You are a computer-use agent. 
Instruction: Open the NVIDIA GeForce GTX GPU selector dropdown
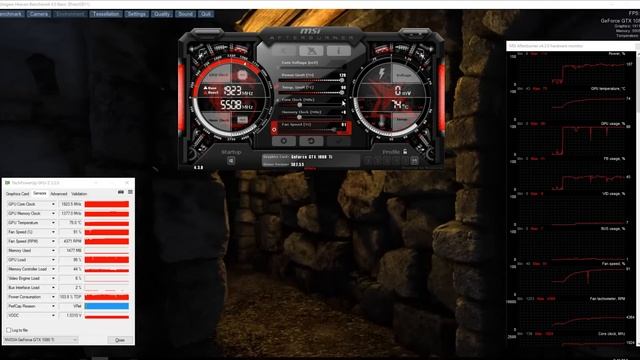(40, 340)
